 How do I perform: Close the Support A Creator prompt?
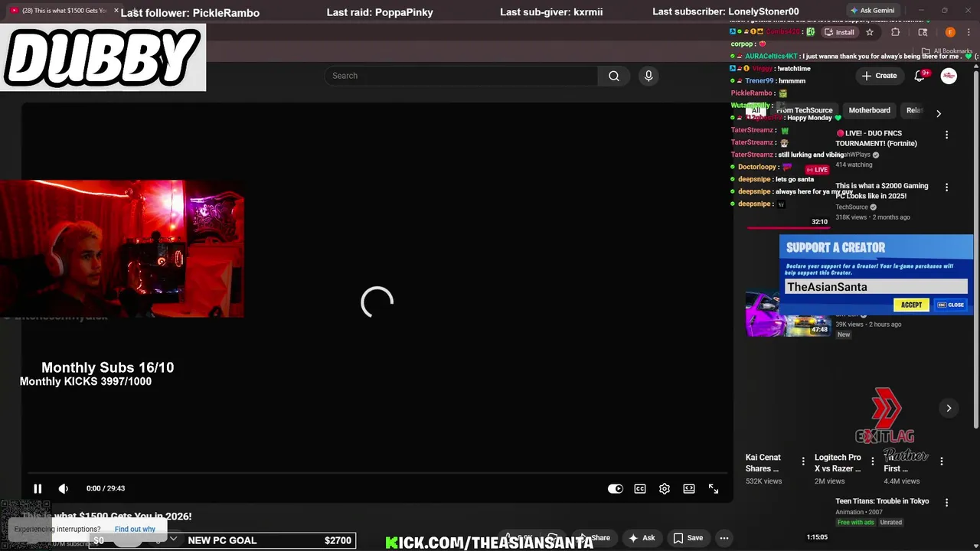pos(951,305)
